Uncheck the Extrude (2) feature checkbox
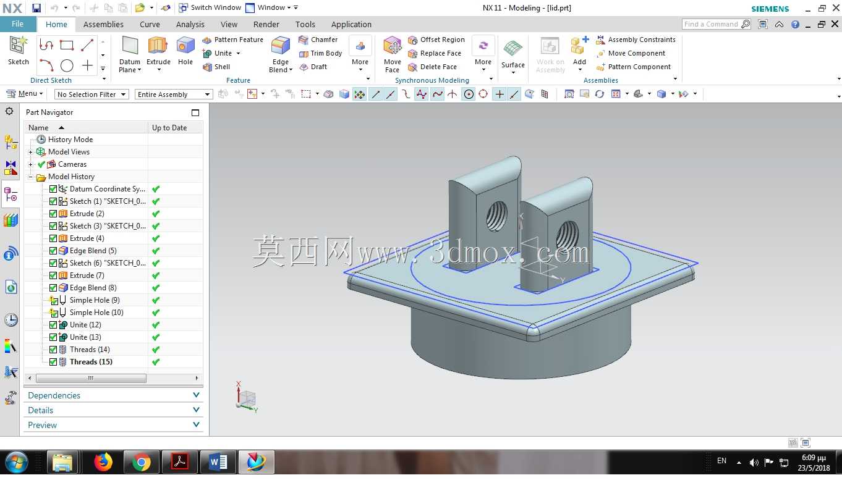The height and width of the screenshot is (504, 842). point(53,214)
